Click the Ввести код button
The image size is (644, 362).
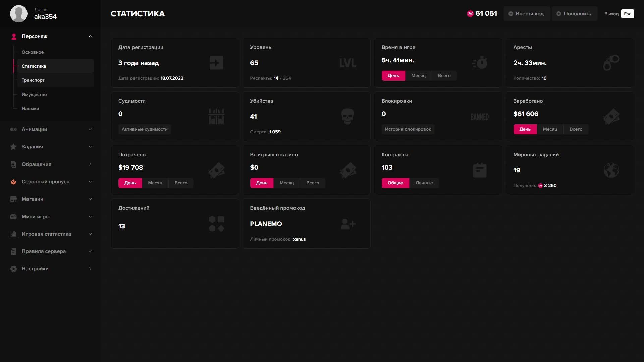click(x=526, y=14)
